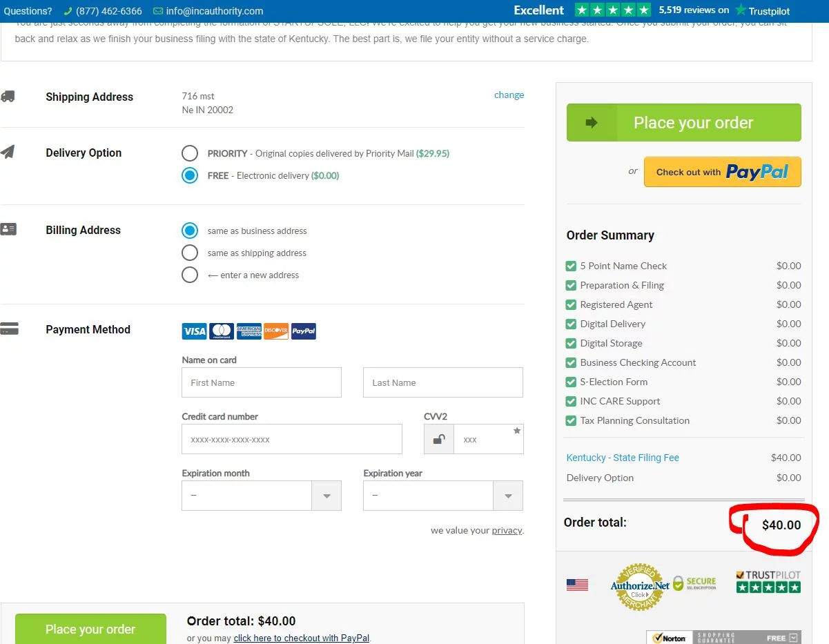The image size is (829, 644).
Task: Open the Expiration month dropdown
Action: pyautogui.click(x=261, y=496)
